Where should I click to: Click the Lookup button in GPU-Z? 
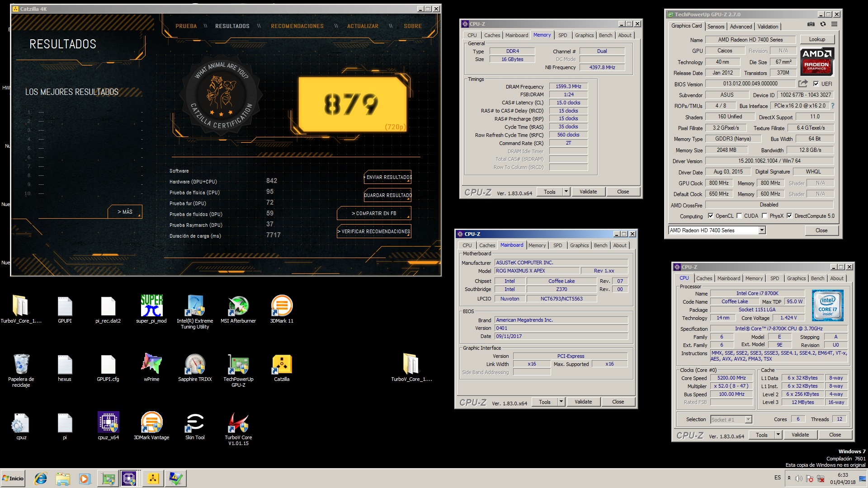coord(817,39)
